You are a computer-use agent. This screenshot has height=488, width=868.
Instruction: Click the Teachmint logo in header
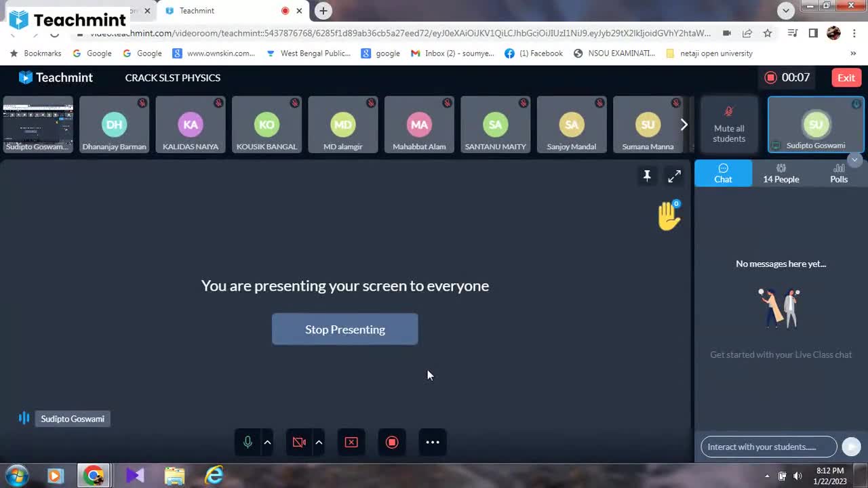coord(56,77)
